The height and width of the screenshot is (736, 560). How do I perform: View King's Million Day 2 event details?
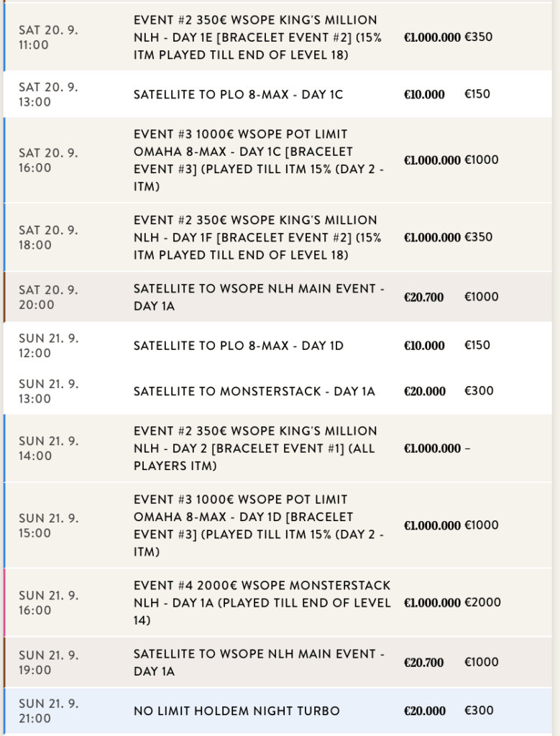click(x=255, y=448)
